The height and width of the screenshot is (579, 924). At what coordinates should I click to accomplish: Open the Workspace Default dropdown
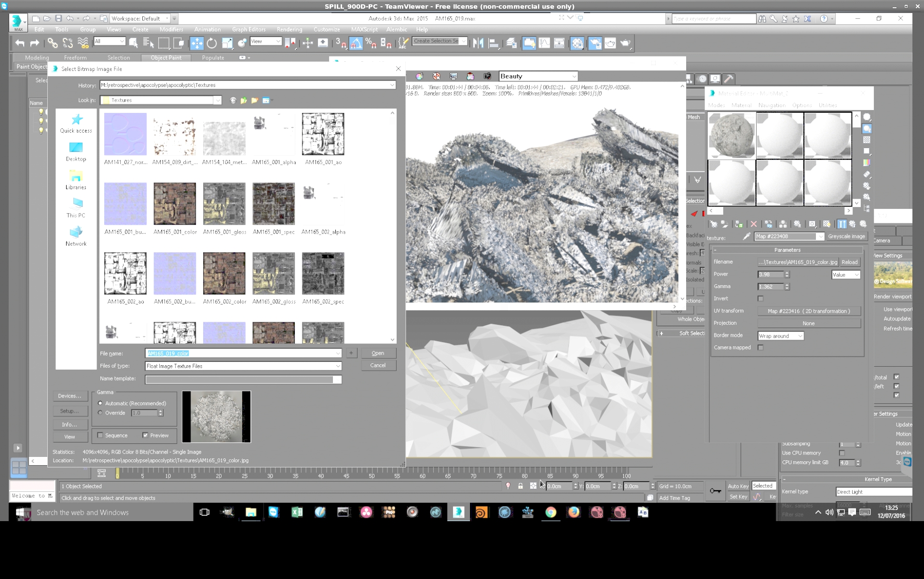tap(140, 19)
